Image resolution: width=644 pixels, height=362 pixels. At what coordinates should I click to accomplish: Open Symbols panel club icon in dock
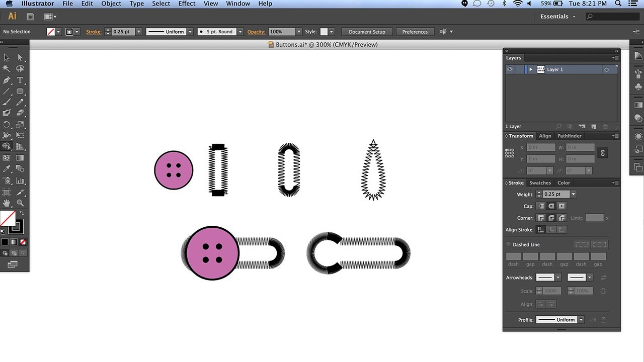pos(638,86)
